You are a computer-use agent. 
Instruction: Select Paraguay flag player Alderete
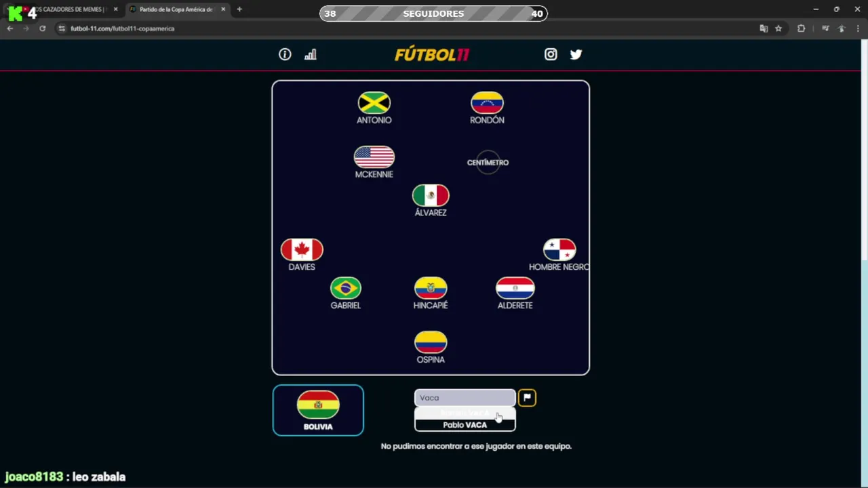coord(515,293)
